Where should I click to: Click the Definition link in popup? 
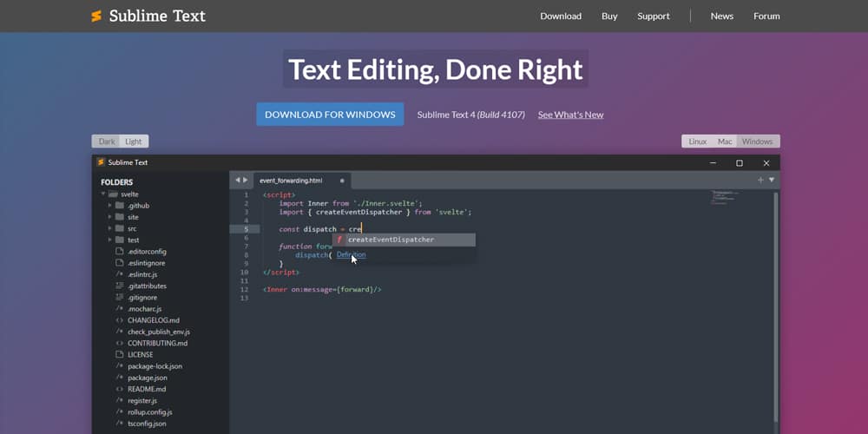pos(351,254)
